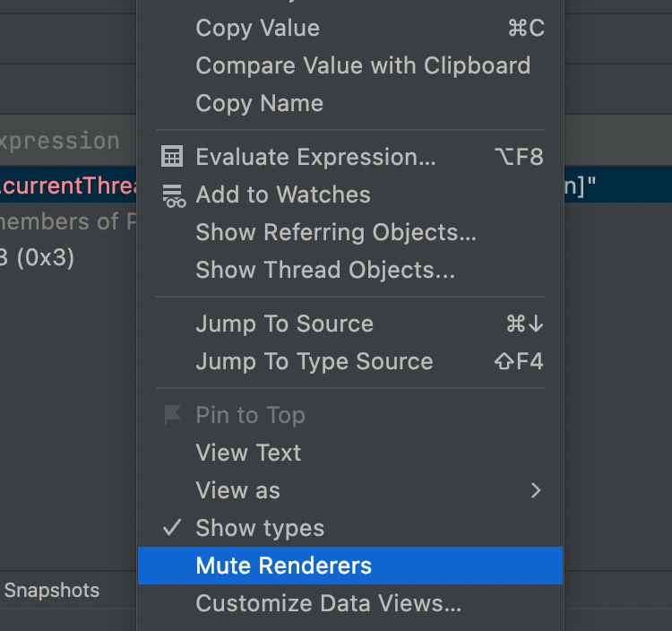Select Copy Value from context menu

(258, 28)
